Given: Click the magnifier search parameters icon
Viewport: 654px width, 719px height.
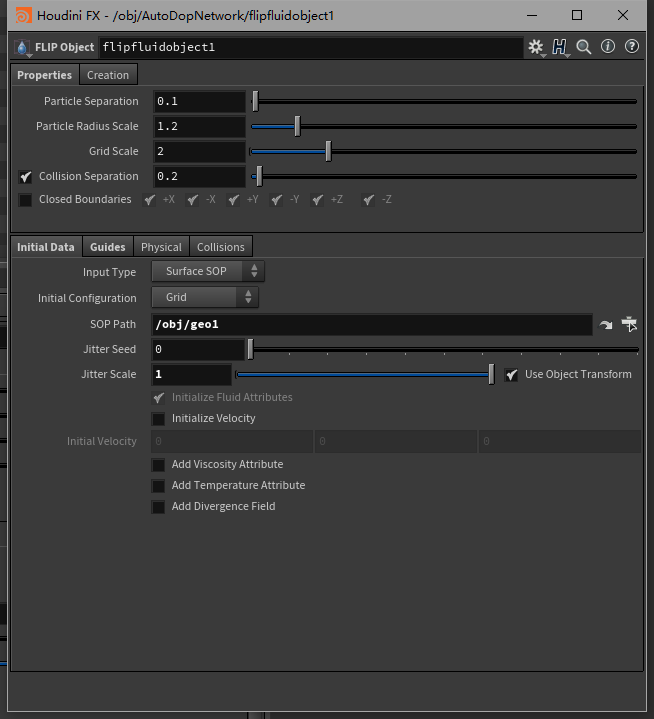Looking at the screenshot, I should click(584, 47).
